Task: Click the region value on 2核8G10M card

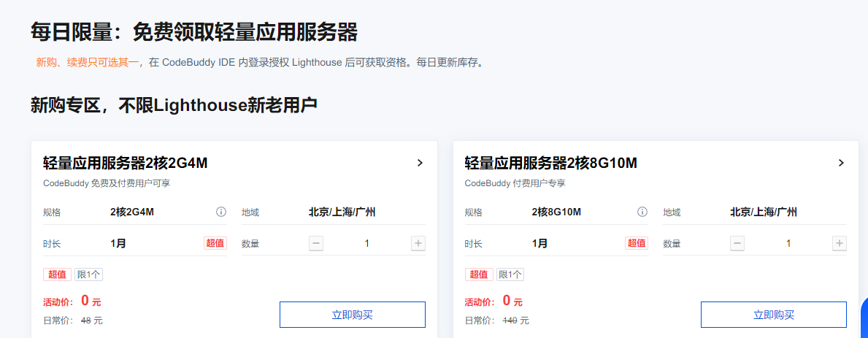Action: [764, 212]
